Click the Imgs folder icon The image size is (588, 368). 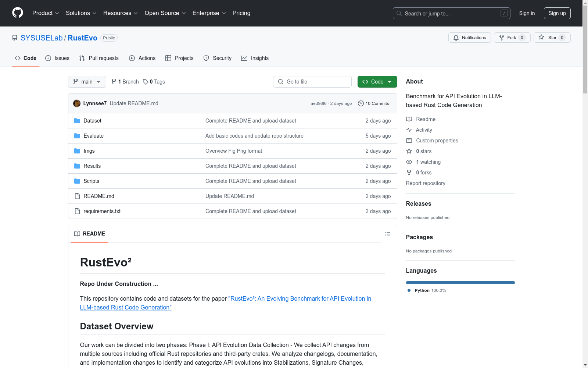(77, 151)
